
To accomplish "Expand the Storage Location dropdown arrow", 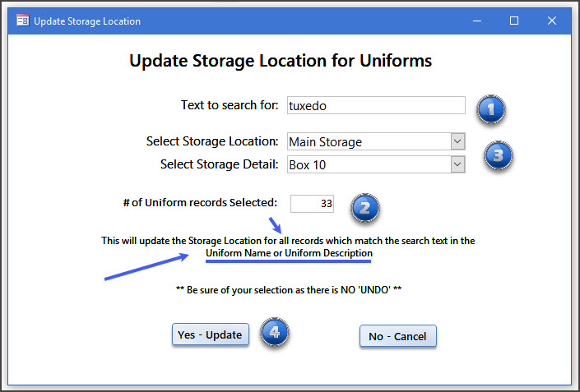I will click(x=458, y=141).
